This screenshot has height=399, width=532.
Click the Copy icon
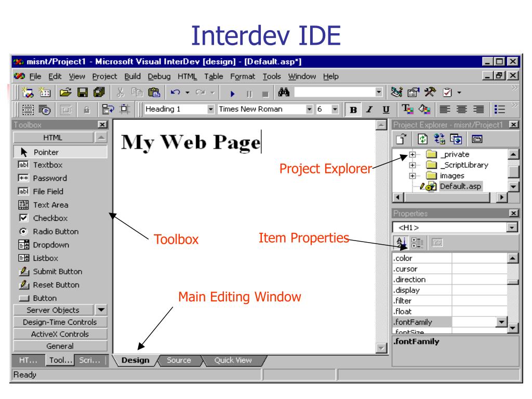coord(137,92)
